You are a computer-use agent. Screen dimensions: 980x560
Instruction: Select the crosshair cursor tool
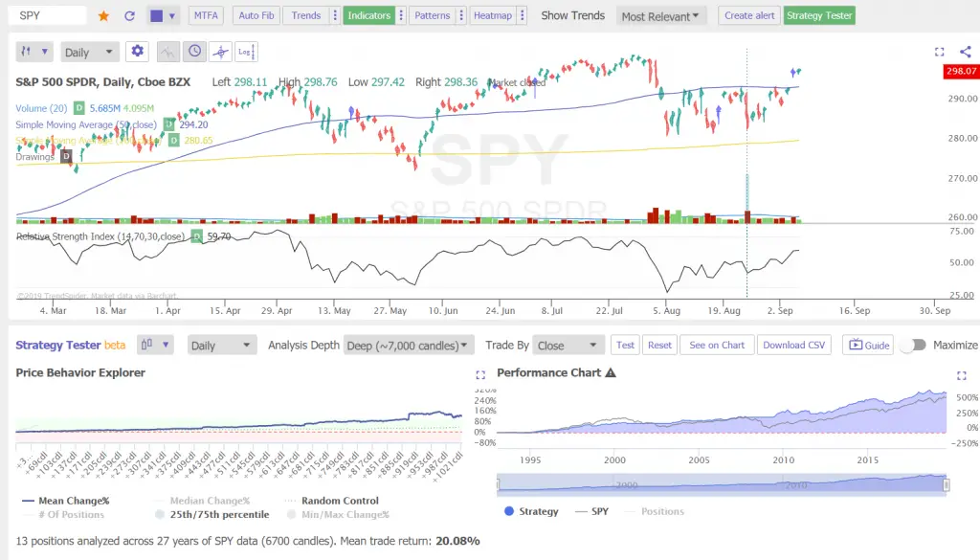pyautogui.click(x=220, y=52)
